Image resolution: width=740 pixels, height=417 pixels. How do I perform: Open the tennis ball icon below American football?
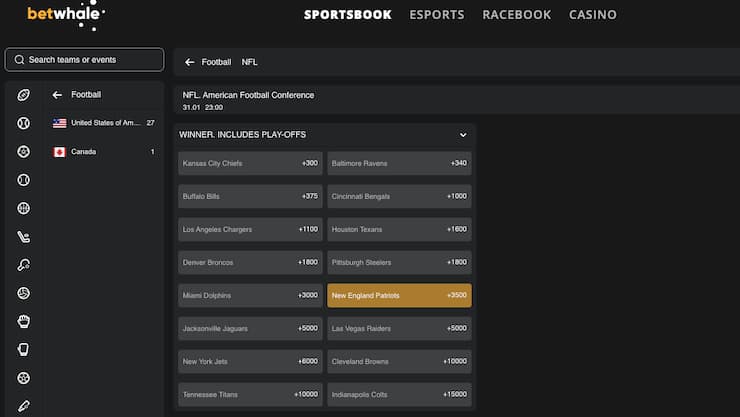[x=23, y=123]
